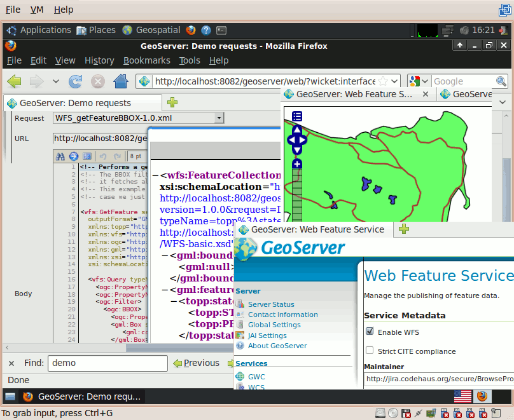Click the blue go-to-line arrow in editor toolbar

pos(74,156)
